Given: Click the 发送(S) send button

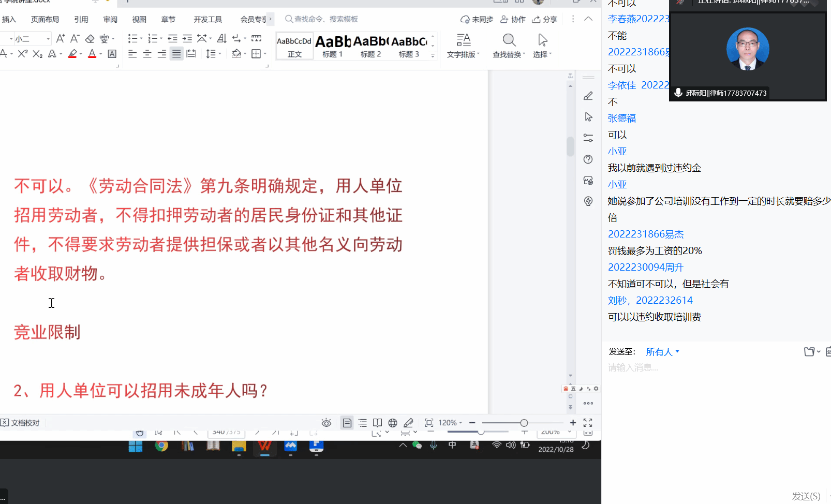Looking at the screenshot, I should coord(806,496).
